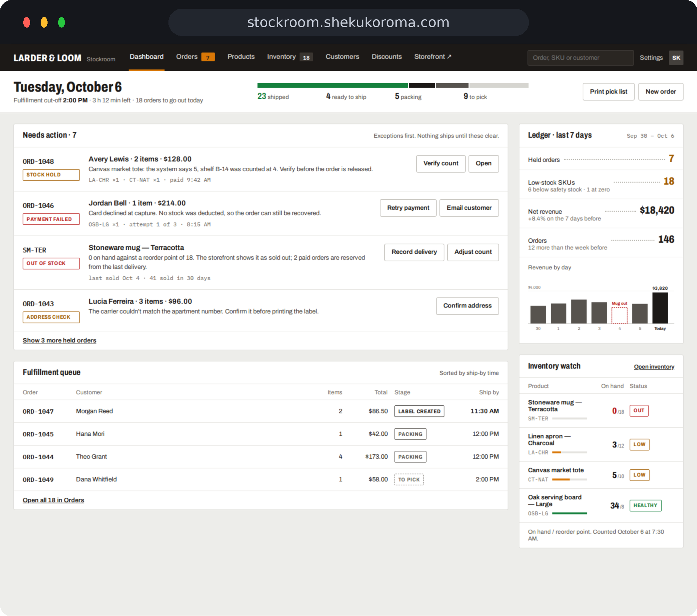Open the Inventory tab

(x=290, y=57)
